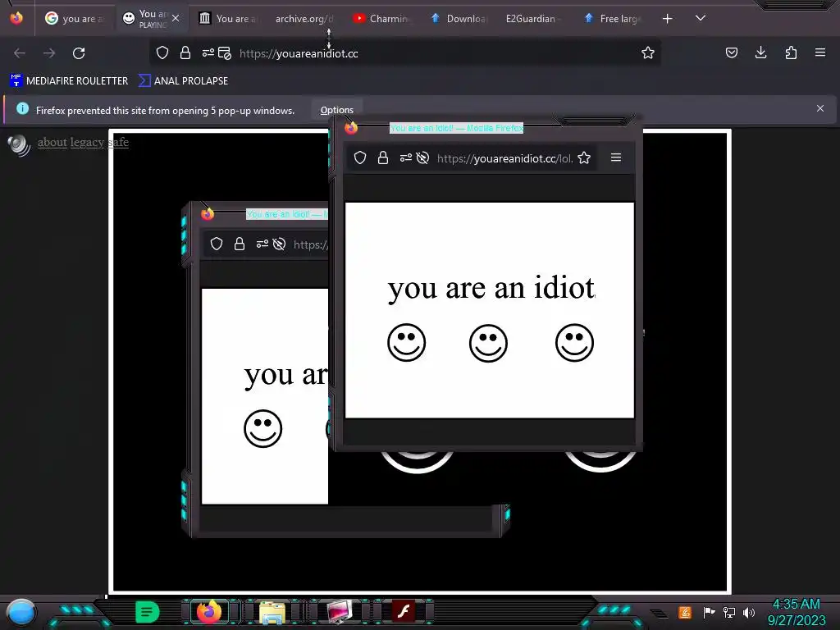Click the speaker sound icon on the page
Viewport: 840px width, 630px height.
20,145
